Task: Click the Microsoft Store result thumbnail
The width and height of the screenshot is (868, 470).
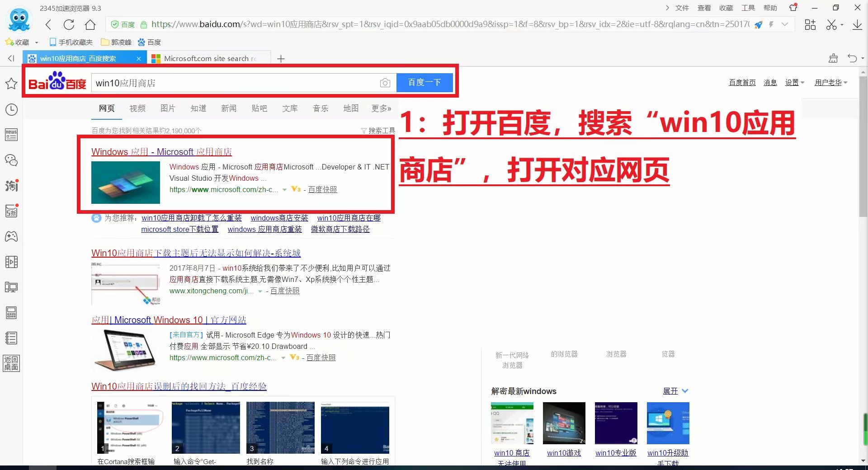Action: [126, 183]
